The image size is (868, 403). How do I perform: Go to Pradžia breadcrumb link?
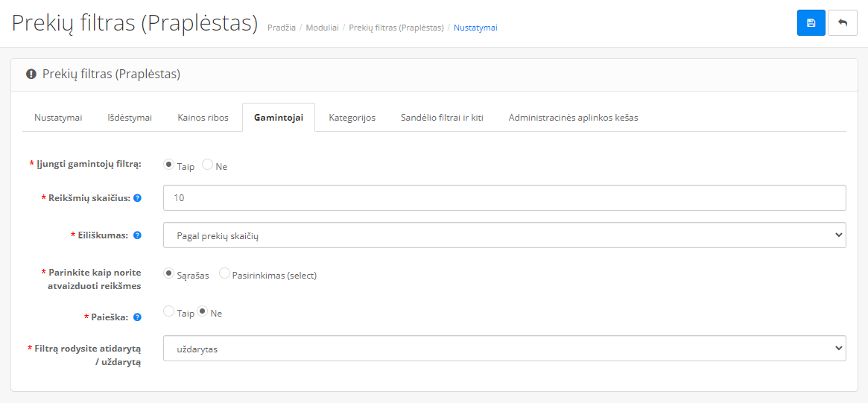(281, 27)
